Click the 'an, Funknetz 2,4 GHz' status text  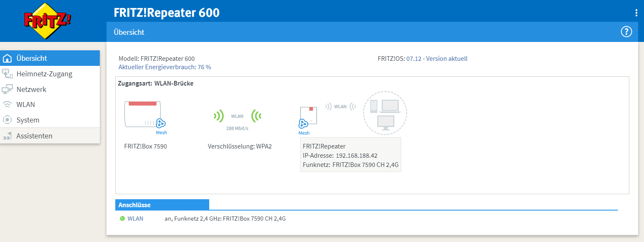point(225,219)
